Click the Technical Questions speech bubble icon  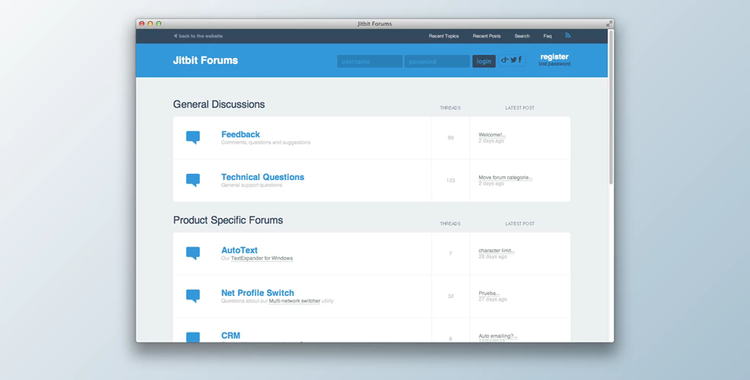click(193, 180)
